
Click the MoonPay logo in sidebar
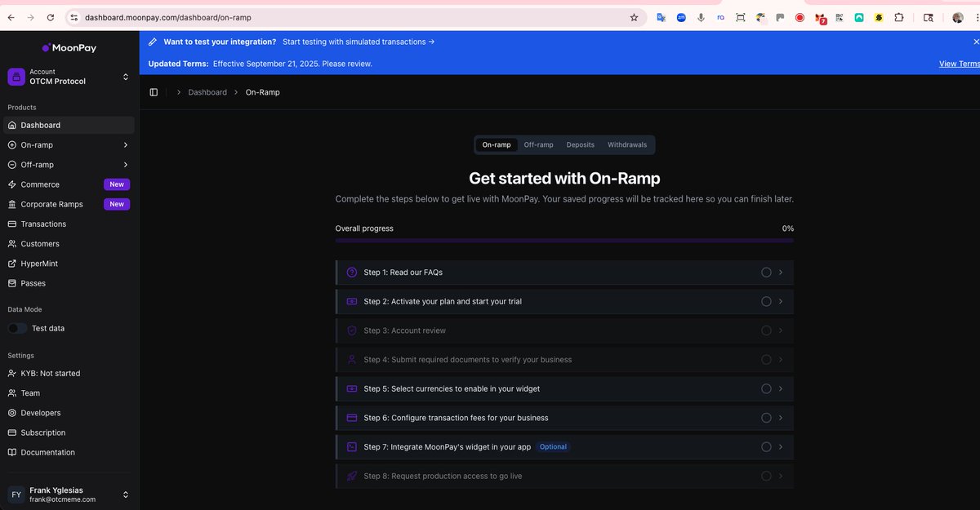coord(69,47)
